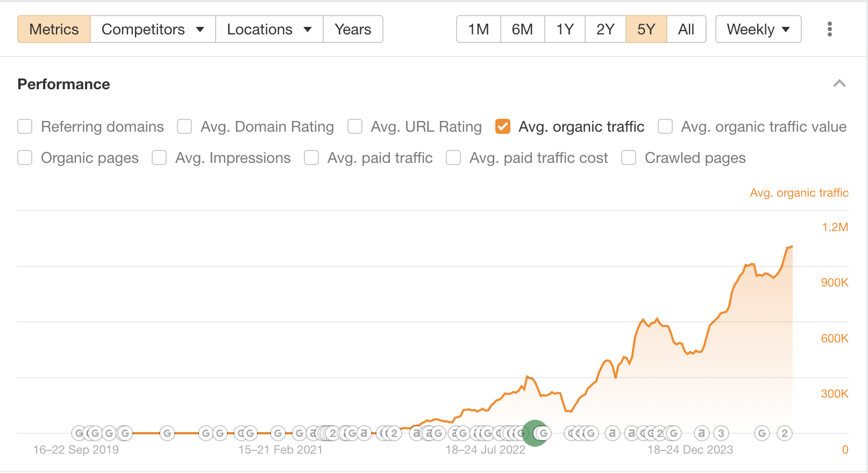Enable Avg. paid traffic cost checkbox
This screenshot has width=868, height=473.
pyautogui.click(x=453, y=158)
